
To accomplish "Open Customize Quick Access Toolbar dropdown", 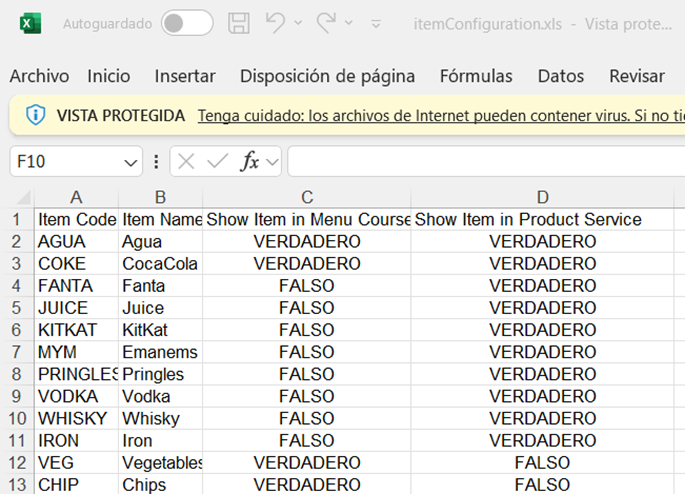I will pyautogui.click(x=375, y=23).
